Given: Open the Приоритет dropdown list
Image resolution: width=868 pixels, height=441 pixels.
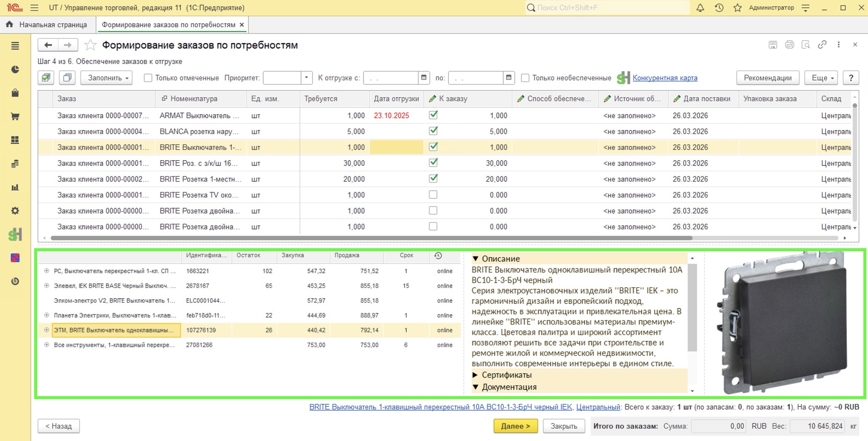Looking at the screenshot, I should pyautogui.click(x=306, y=78).
